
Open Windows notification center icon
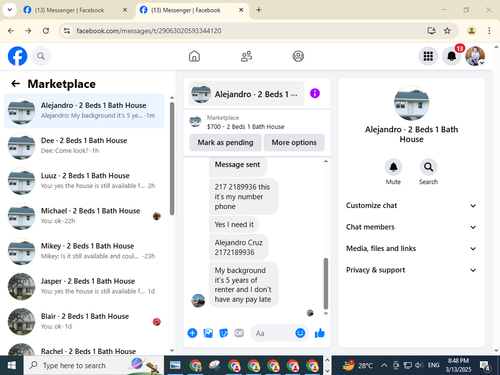point(485,366)
